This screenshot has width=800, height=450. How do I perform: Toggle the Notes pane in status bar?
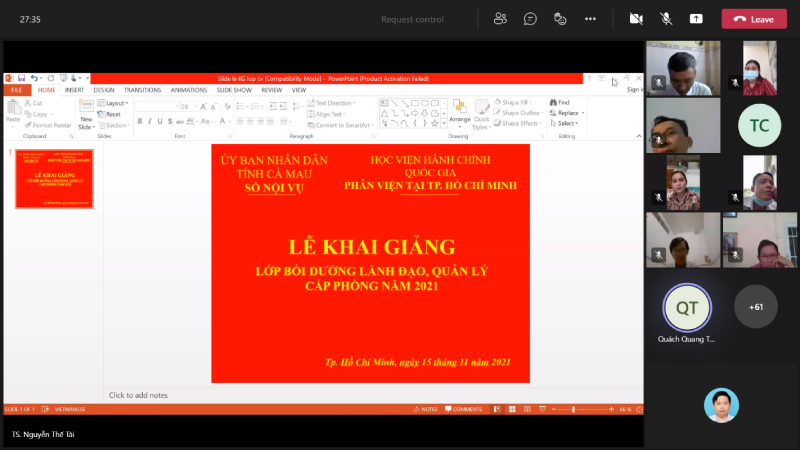pyautogui.click(x=427, y=409)
